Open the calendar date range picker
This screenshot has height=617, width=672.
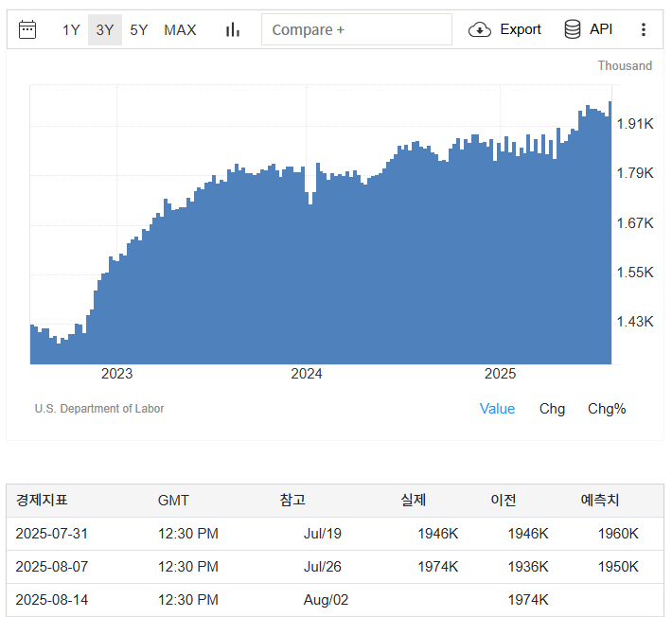click(27, 29)
